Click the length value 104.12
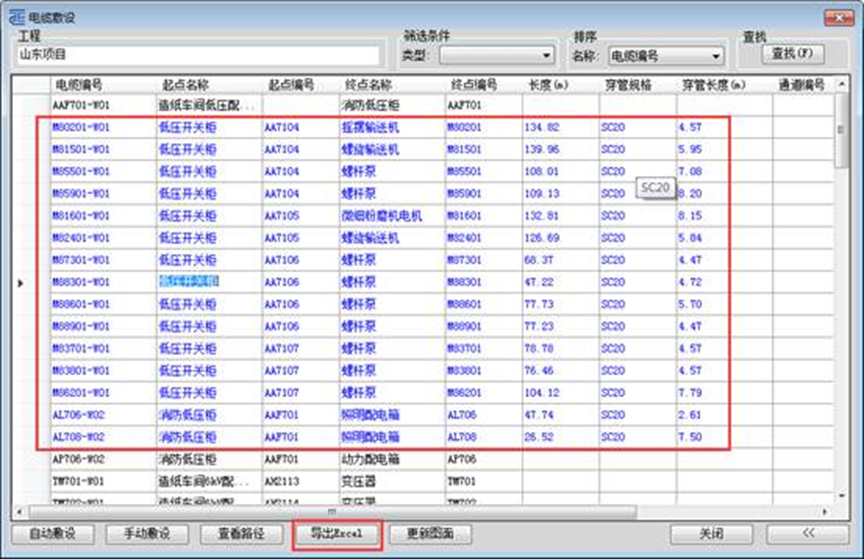 tap(542, 393)
